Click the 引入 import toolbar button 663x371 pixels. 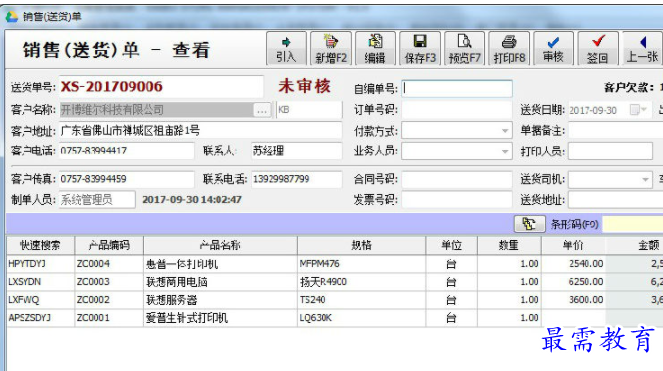(x=286, y=49)
